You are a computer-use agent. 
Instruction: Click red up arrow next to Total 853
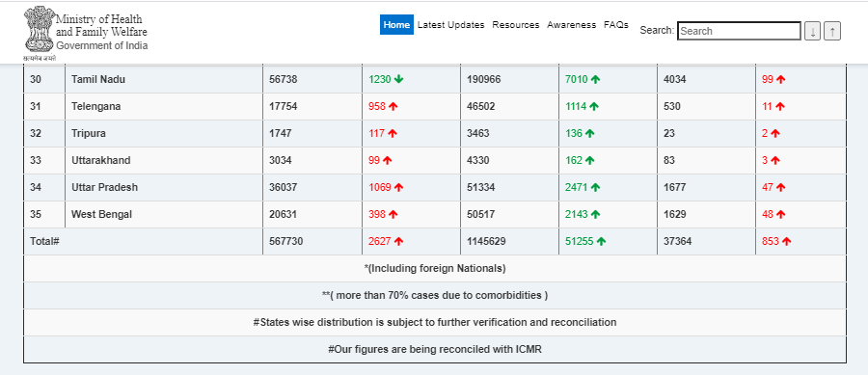(787, 241)
